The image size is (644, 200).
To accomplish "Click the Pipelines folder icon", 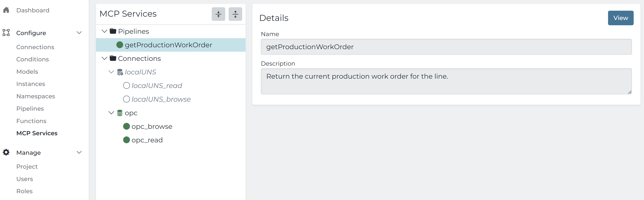I will tap(113, 31).
